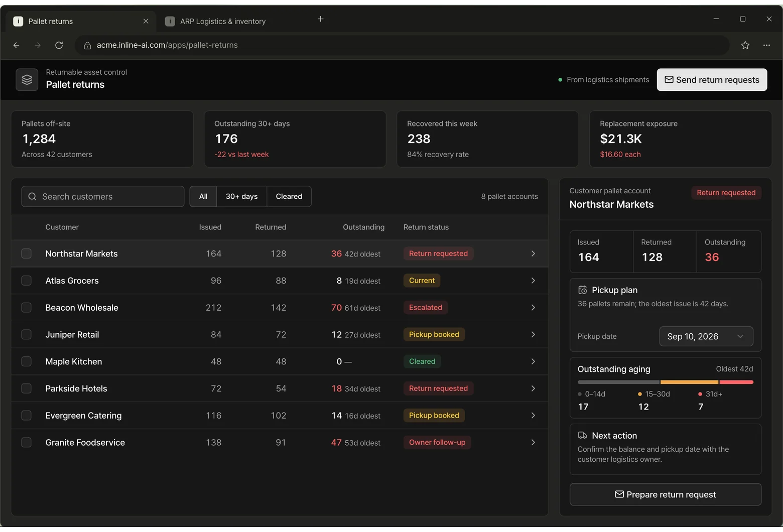
Task: Click the Outstanding column header
Action: click(364, 227)
